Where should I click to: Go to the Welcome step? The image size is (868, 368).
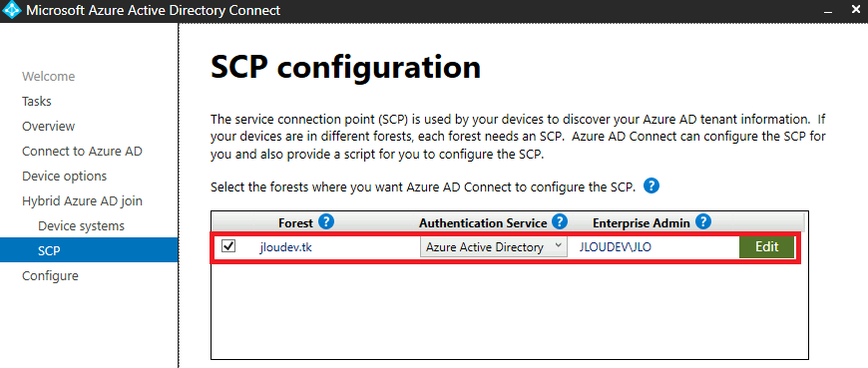[49, 77]
